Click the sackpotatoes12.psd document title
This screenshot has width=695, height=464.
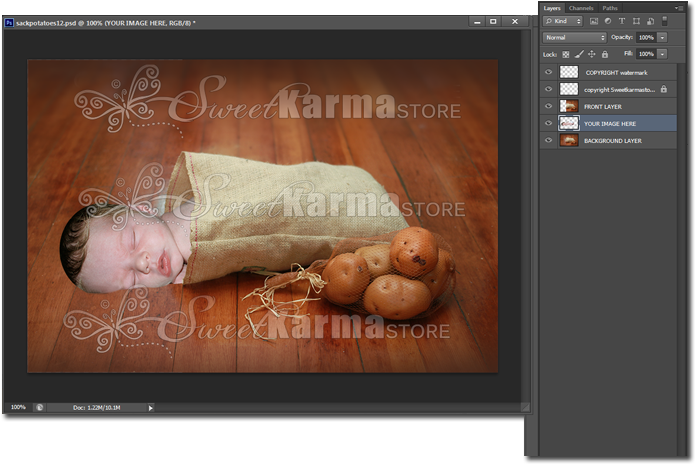pyautogui.click(x=105, y=23)
